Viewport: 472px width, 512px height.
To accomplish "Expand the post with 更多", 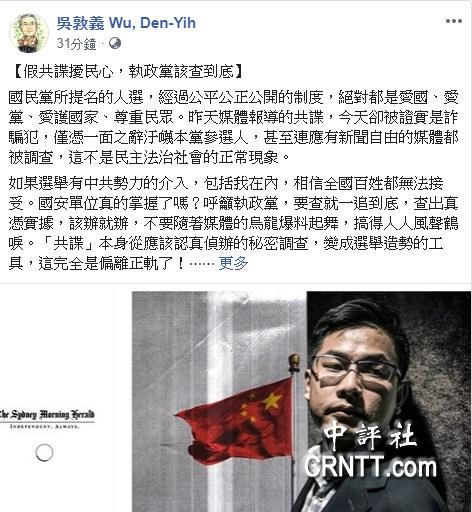I will [233, 263].
